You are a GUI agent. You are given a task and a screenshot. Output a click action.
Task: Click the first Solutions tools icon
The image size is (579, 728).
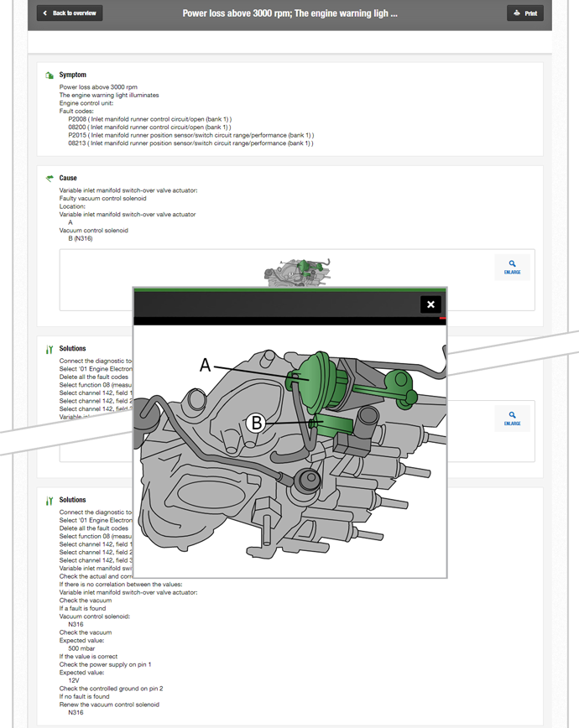pyautogui.click(x=50, y=349)
